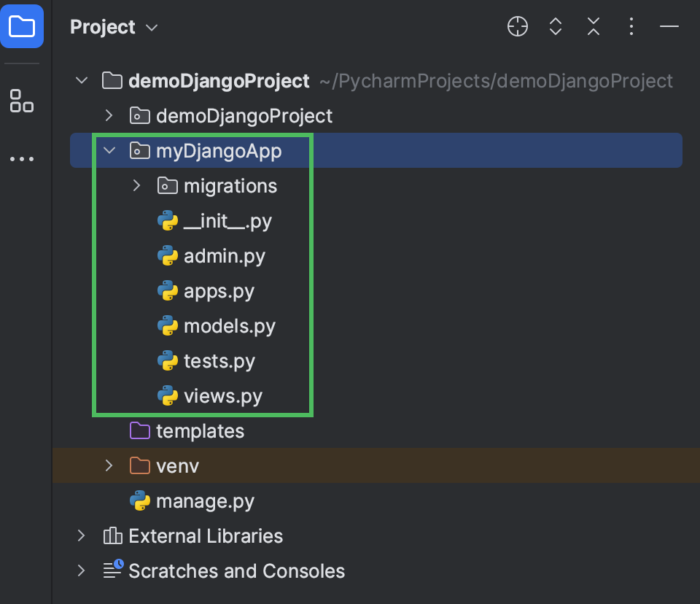Viewport: 700px width, 604px height.
Task: Click the External Libraries icon
Action: 112,536
